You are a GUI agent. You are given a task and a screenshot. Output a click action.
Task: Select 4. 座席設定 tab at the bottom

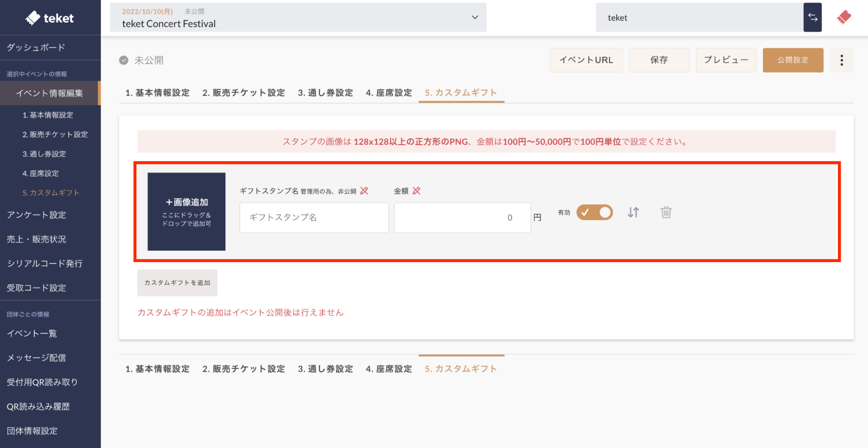[389, 369]
